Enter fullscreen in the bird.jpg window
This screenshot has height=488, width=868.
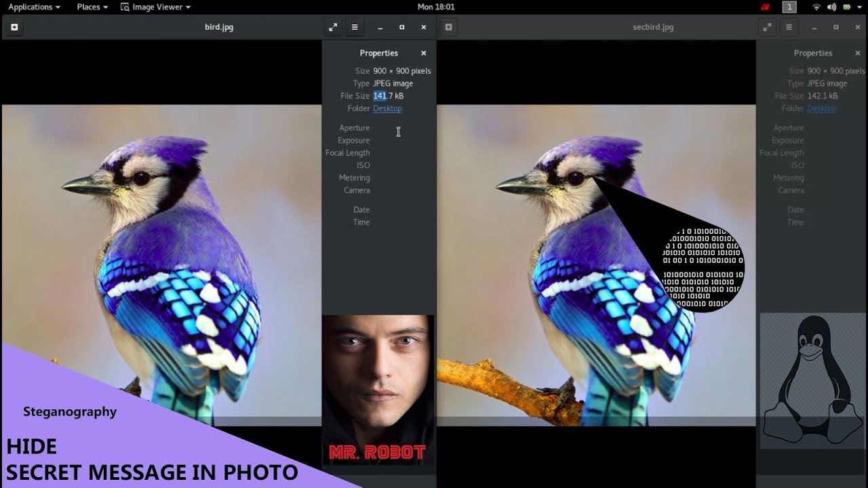click(x=333, y=27)
